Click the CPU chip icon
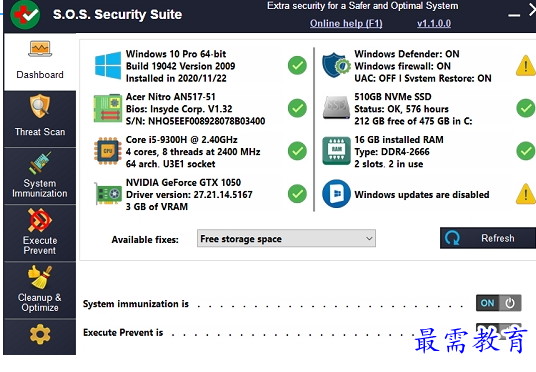The width and height of the screenshot is (536, 372). [108, 151]
